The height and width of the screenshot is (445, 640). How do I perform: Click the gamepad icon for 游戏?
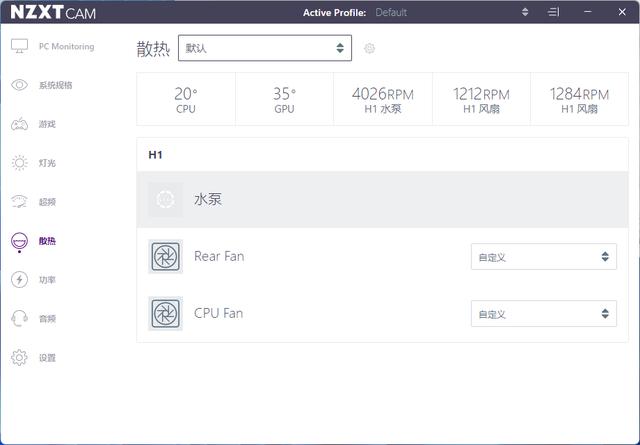pyautogui.click(x=19, y=124)
